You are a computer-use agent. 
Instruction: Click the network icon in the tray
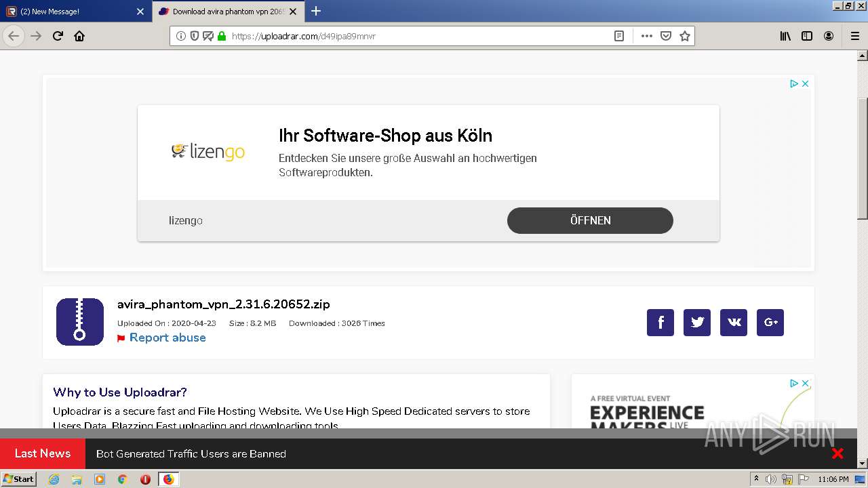point(787,479)
